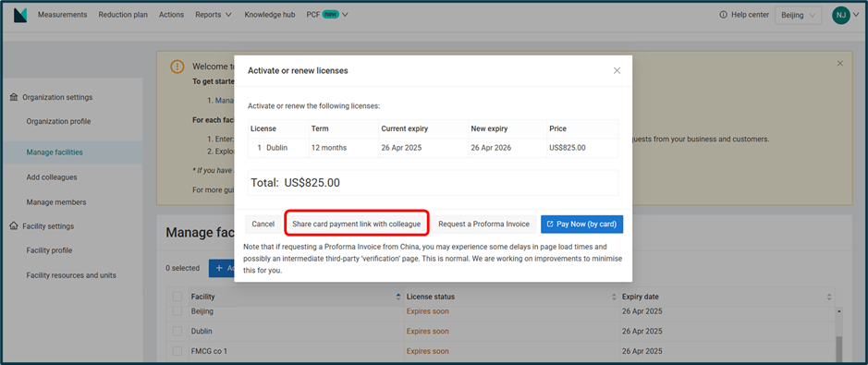Go to Measurements in top navigation

click(62, 15)
